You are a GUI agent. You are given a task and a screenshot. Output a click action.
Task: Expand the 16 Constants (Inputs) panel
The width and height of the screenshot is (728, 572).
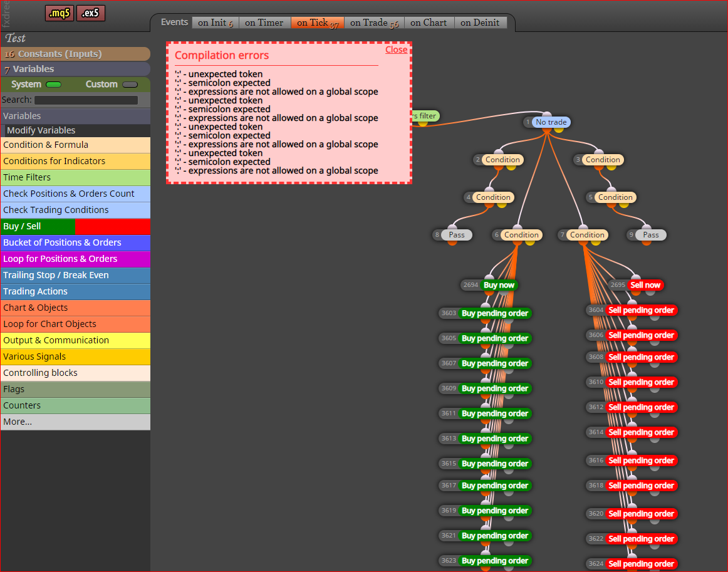pos(75,54)
